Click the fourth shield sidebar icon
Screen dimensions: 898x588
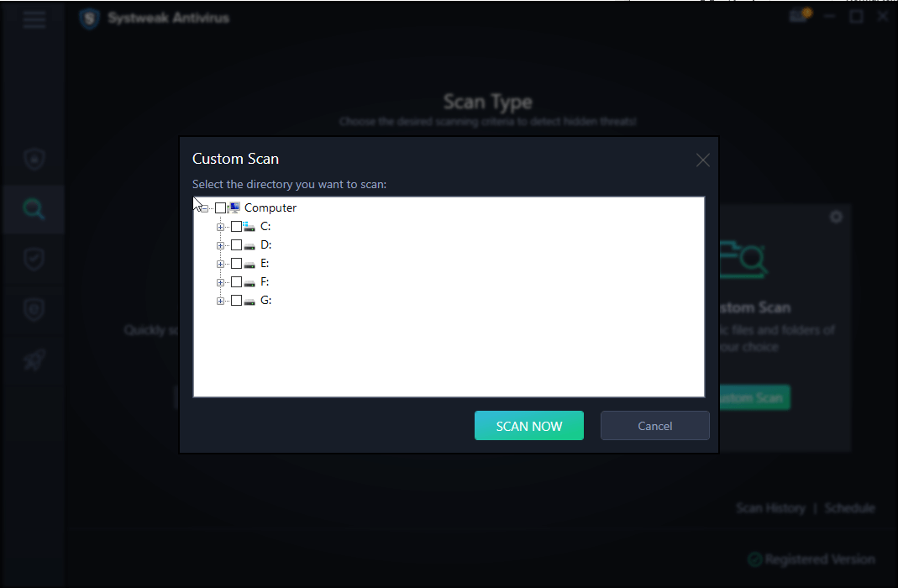tap(34, 310)
